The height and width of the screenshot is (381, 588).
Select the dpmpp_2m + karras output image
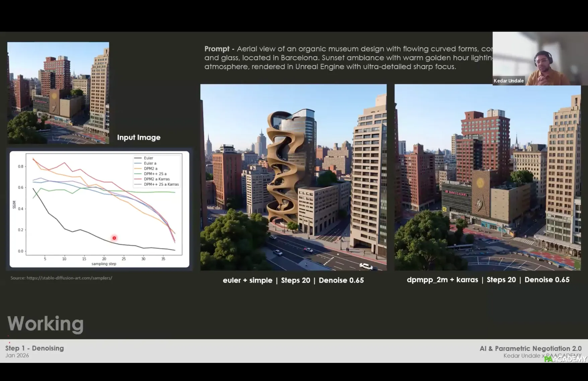tap(488, 177)
